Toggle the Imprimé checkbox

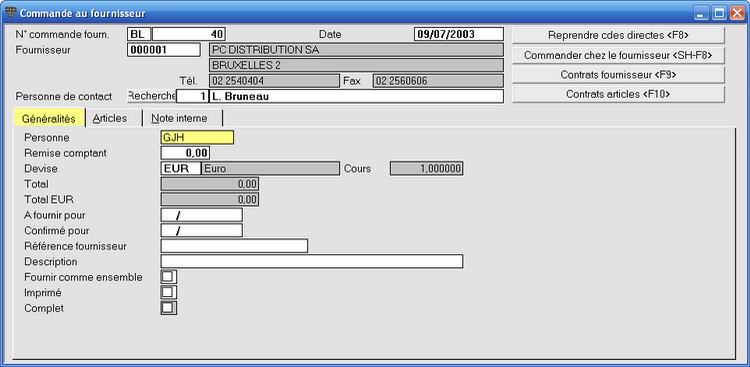click(x=168, y=292)
